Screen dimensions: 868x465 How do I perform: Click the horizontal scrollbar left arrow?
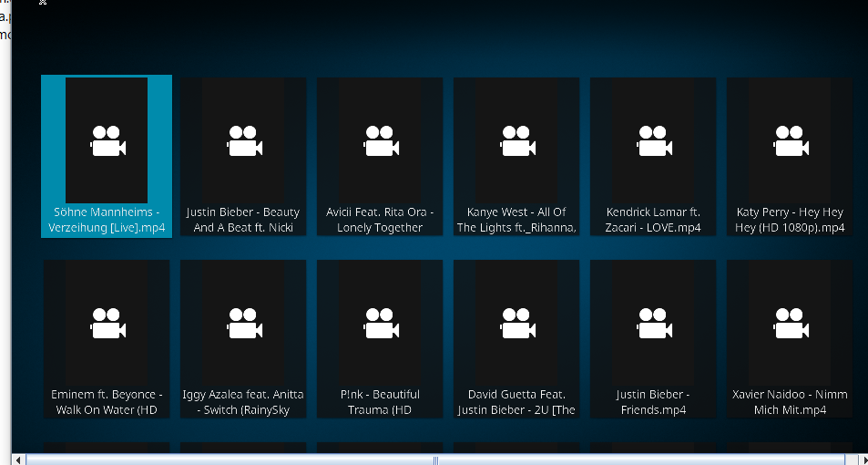[19, 460]
